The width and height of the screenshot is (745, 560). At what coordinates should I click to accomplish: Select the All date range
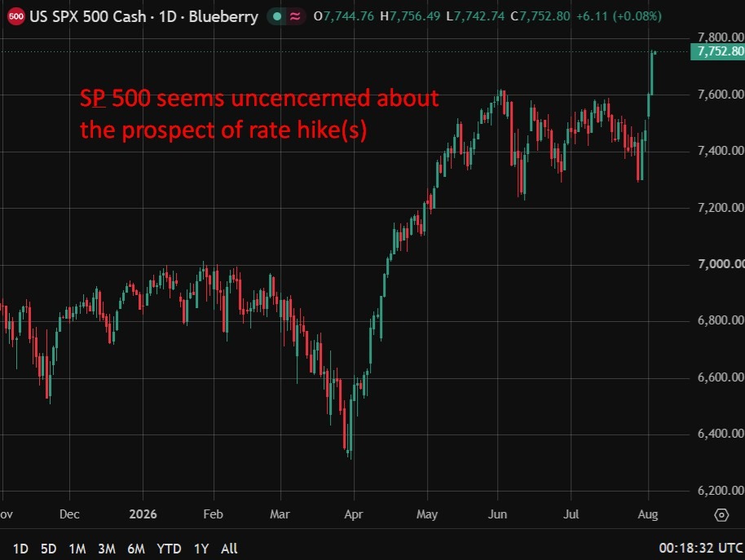point(229,549)
